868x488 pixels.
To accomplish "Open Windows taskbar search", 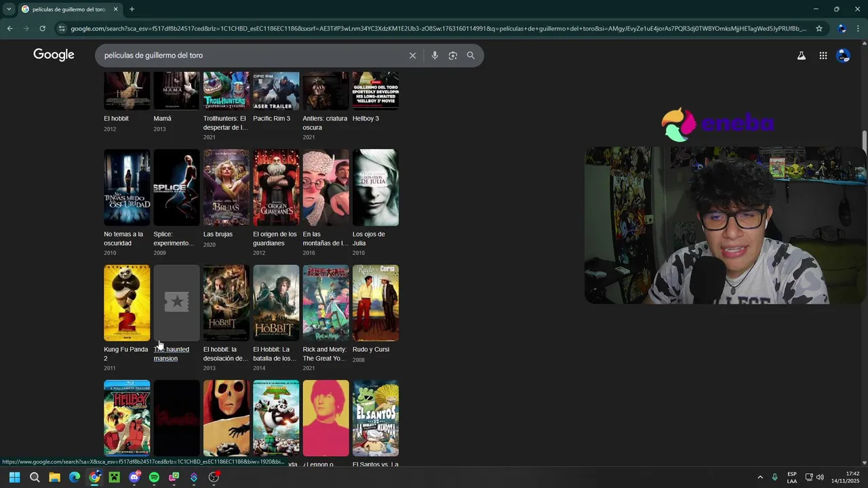I will coord(35,477).
